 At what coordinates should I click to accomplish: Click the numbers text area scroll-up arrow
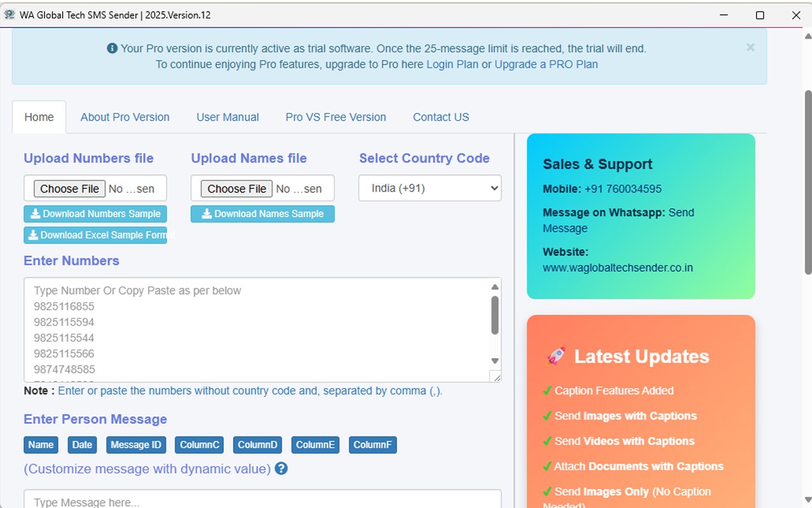(495, 287)
